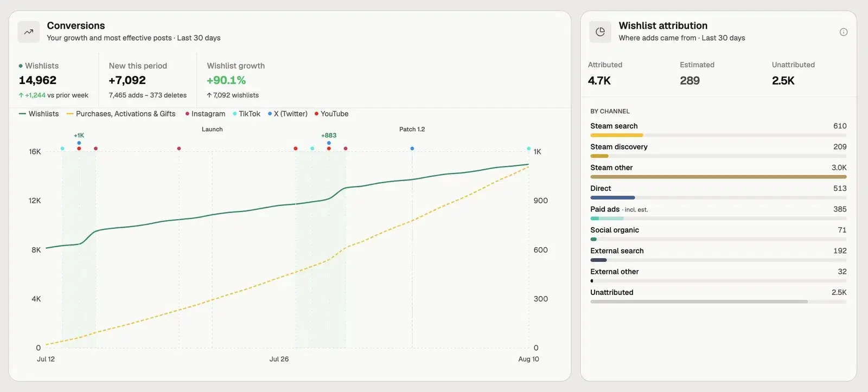
Task: Click the Wishlist growth +90.1% value
Action: coord(226,80)
